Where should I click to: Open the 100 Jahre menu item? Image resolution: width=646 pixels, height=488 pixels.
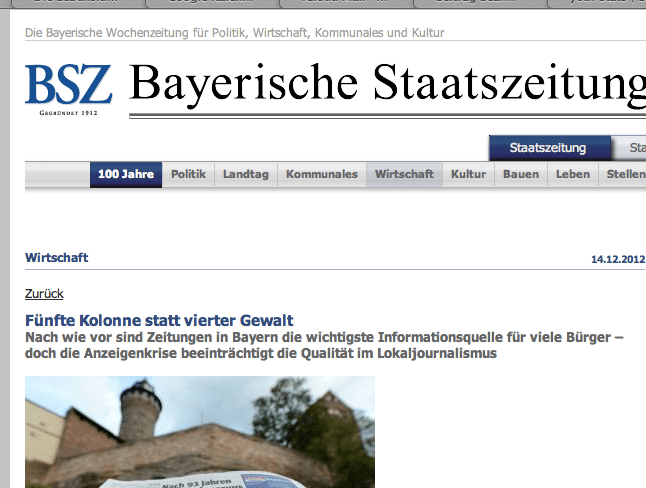(x=126, y=175)
